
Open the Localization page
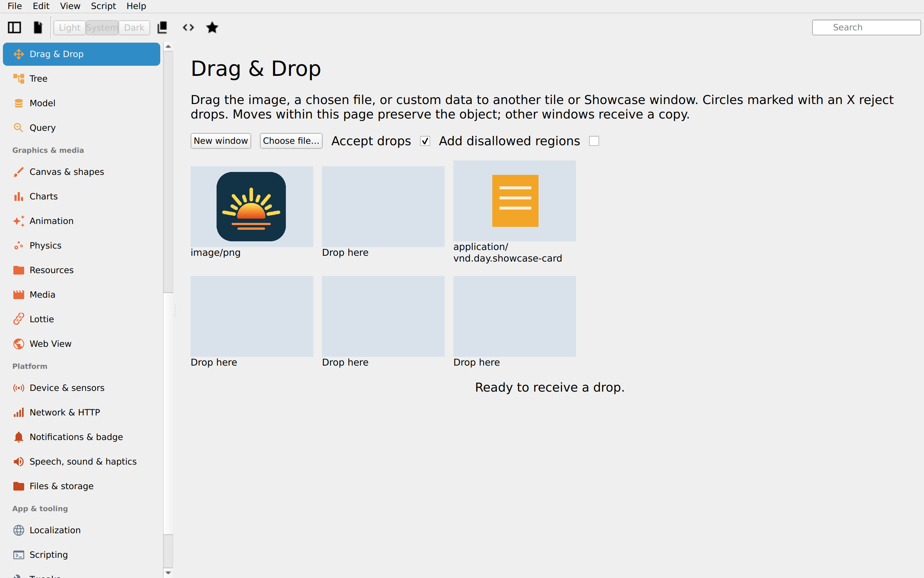(81, 530)
